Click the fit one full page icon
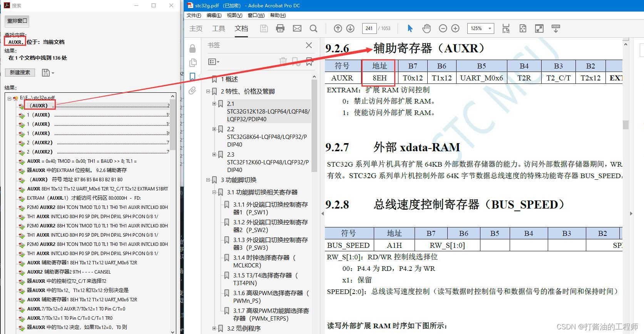This screenshot has width=644, height=334. (523, 28)
